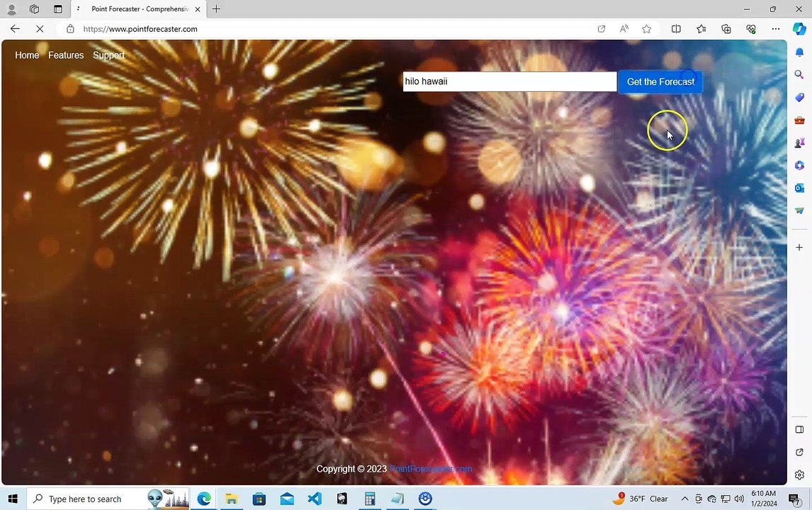Image resolution: width=812 pixels, height=510 pixels.
Task: Select the Point Forecaster tab
Action: [140, 8]
